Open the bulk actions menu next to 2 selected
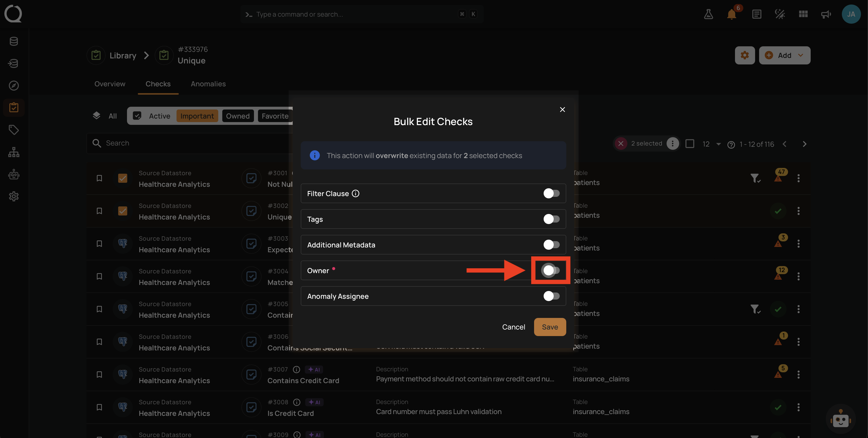Screen dimensions: 868x438 (x=672, y=144)
